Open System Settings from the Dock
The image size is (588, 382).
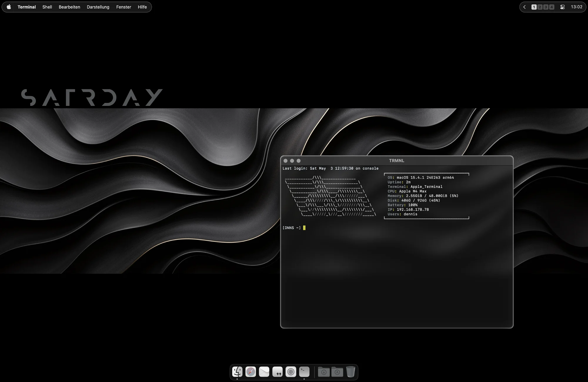[291, 372]
